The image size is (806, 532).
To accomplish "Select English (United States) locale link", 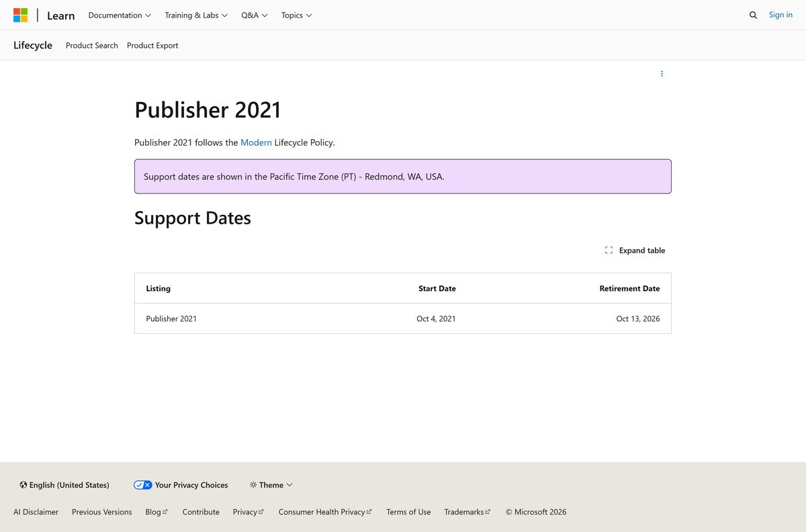I will [64, 485].
